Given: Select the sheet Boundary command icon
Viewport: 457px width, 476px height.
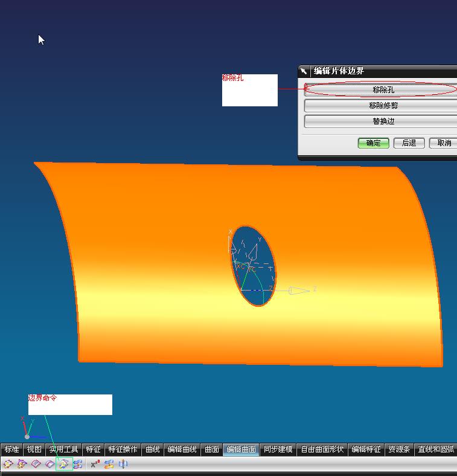Looking at the screenshot, I should click(64, 464).
